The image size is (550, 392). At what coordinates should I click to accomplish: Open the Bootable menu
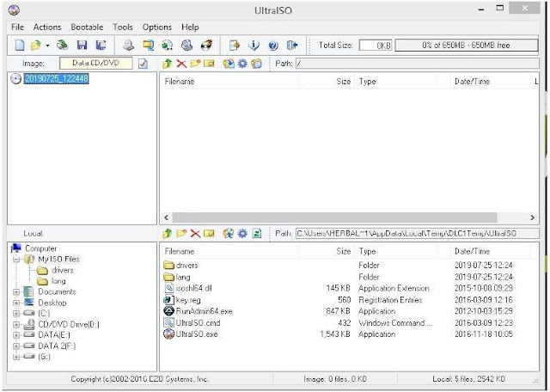pos(87,27)
